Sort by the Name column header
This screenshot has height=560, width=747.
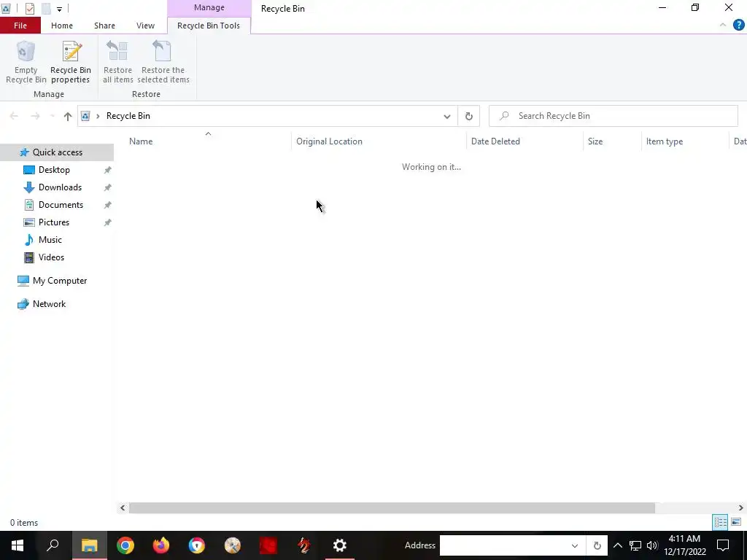(141, 141)
